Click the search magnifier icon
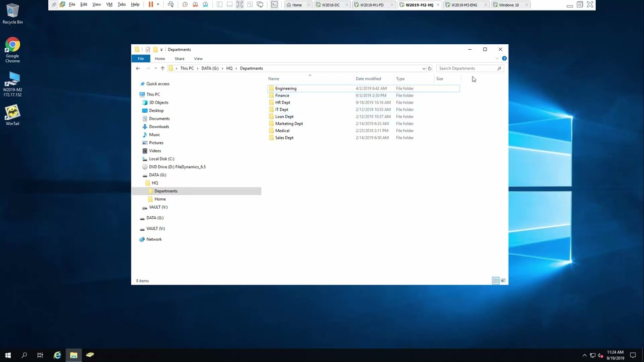Viewport: 644px width, 362px height. pyautogui.click(x=499, y=68)
